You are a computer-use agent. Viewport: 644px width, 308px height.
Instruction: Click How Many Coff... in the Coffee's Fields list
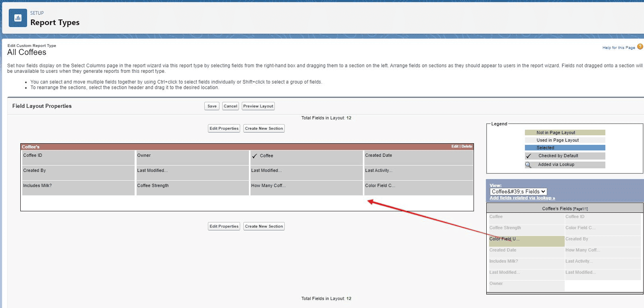pyautogui.click(x=603, y=252)
